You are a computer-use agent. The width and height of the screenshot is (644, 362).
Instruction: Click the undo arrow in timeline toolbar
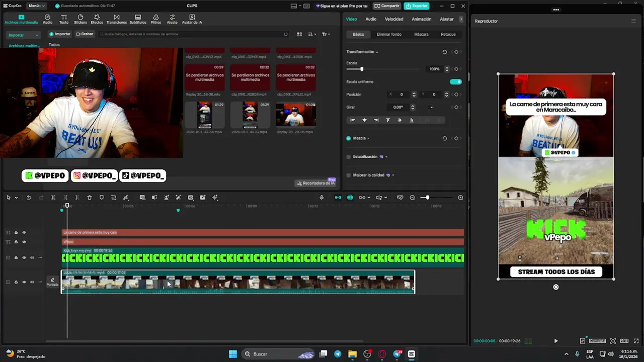pos(29,198)
